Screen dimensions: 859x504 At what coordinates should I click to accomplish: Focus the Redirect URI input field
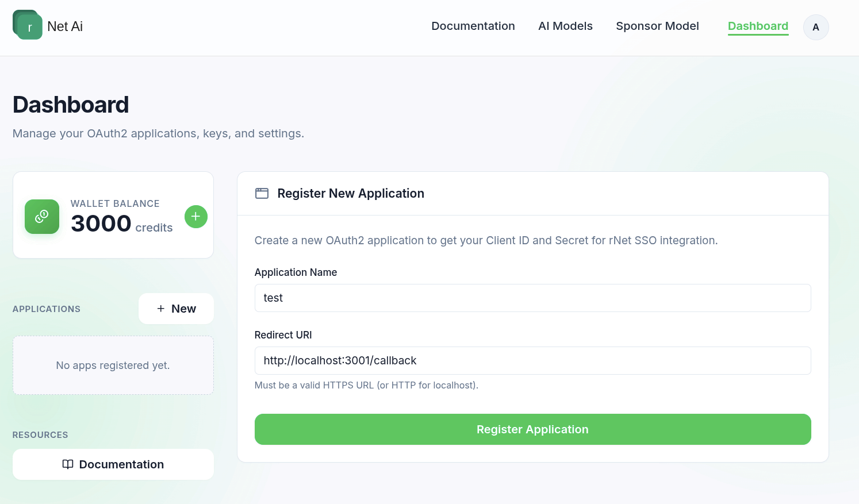[532, 360]
